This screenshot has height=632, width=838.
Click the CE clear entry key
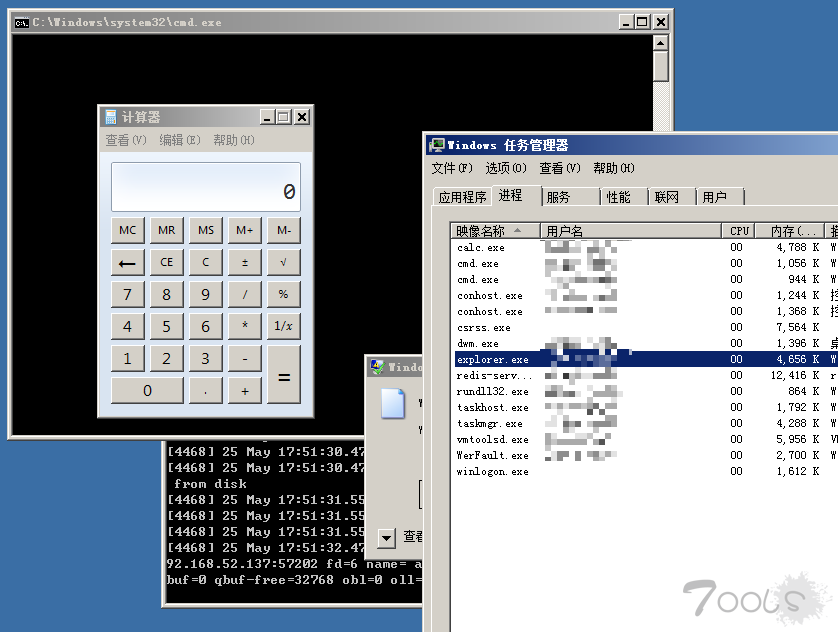point(167,262)
